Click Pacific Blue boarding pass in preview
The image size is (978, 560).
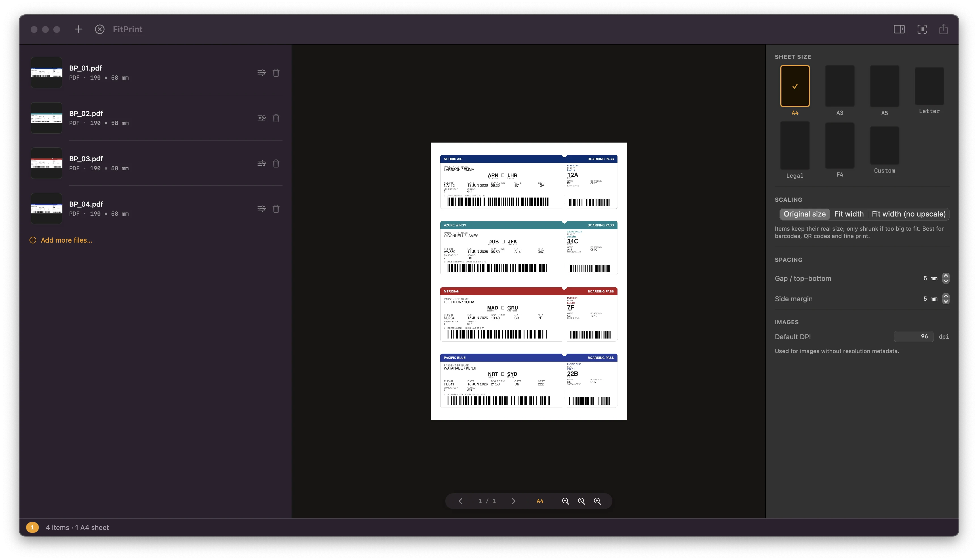click(528, 380)
